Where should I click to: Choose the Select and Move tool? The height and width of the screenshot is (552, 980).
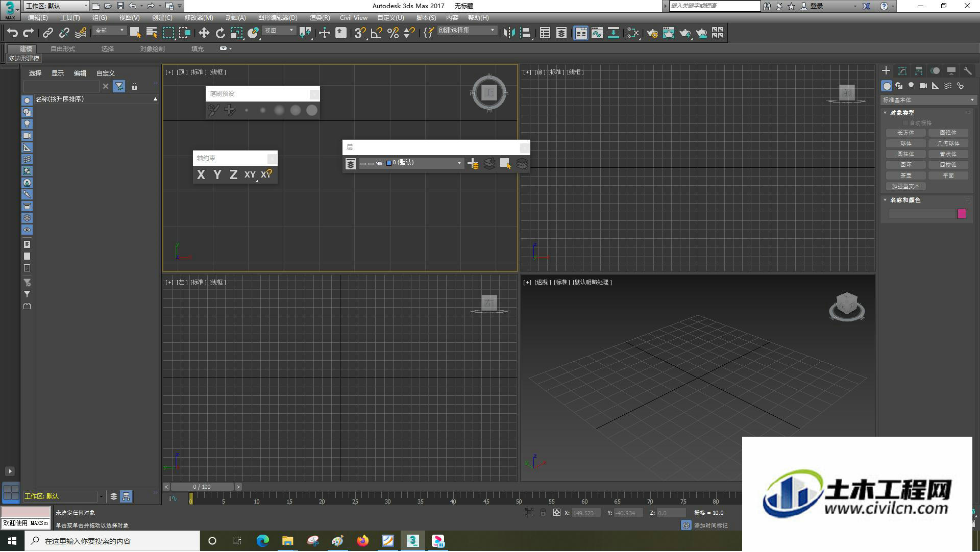[204, 33]
